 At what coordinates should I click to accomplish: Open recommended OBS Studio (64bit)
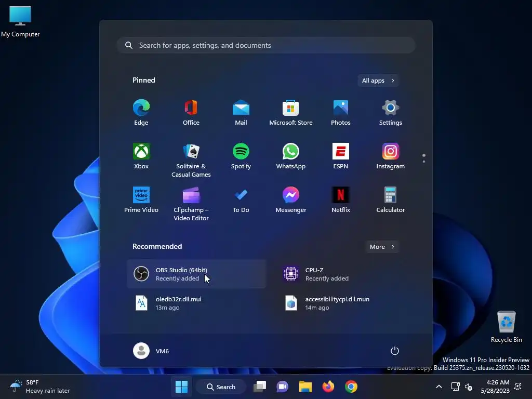coord(196,274)
